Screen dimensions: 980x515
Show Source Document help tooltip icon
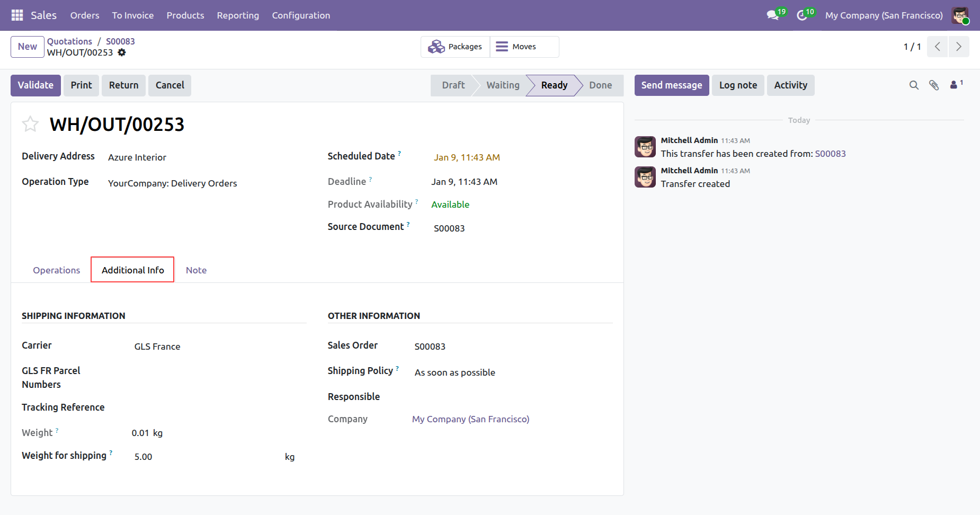[x=408, y=224]
